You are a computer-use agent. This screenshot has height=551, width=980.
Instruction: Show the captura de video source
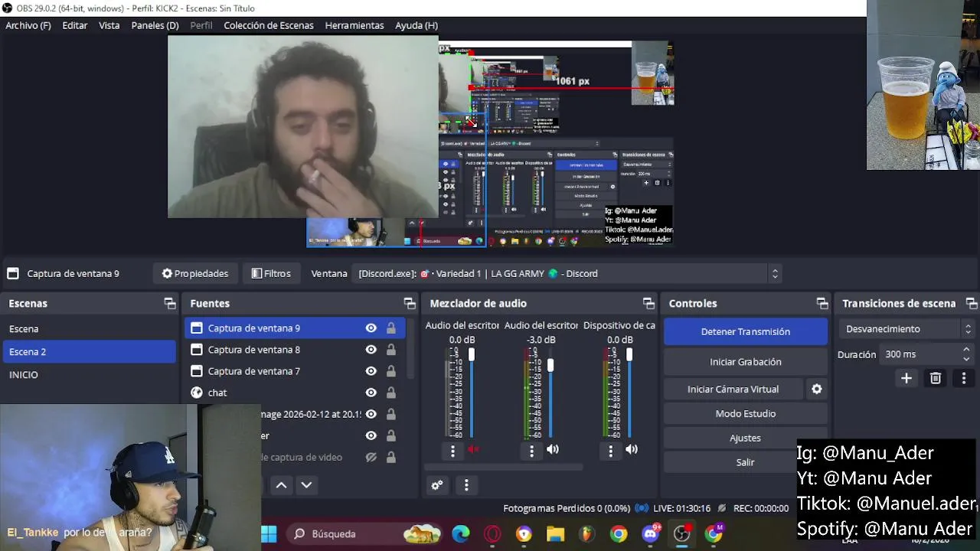tap(371, 457)
